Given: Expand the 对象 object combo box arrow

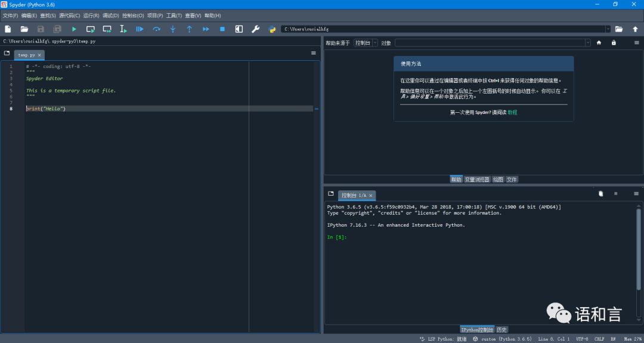Looking at the screenshot, I should tap(588, 43).
